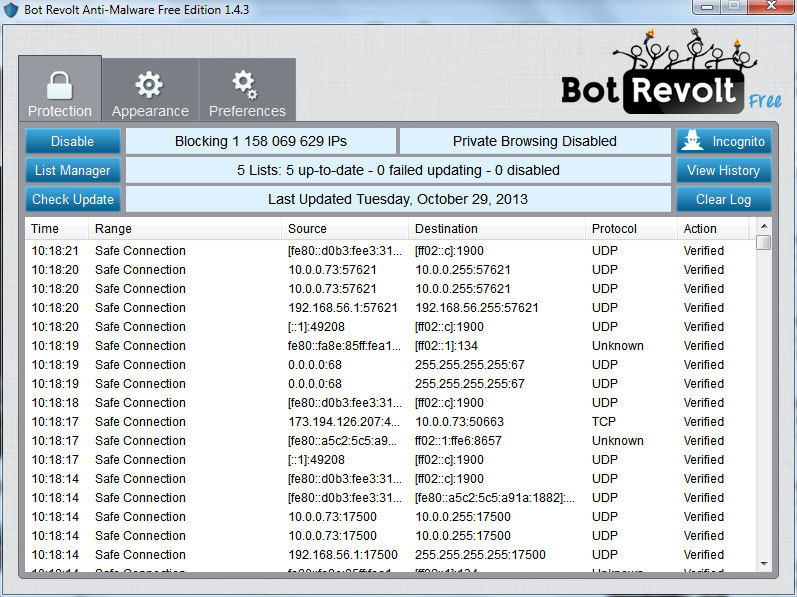Open the Protection tab lock icon

pos(59,85)
